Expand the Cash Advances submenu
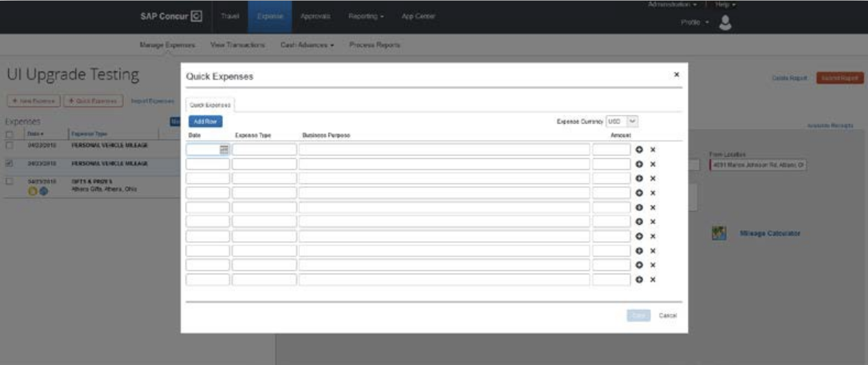 (x=307, y=45)
